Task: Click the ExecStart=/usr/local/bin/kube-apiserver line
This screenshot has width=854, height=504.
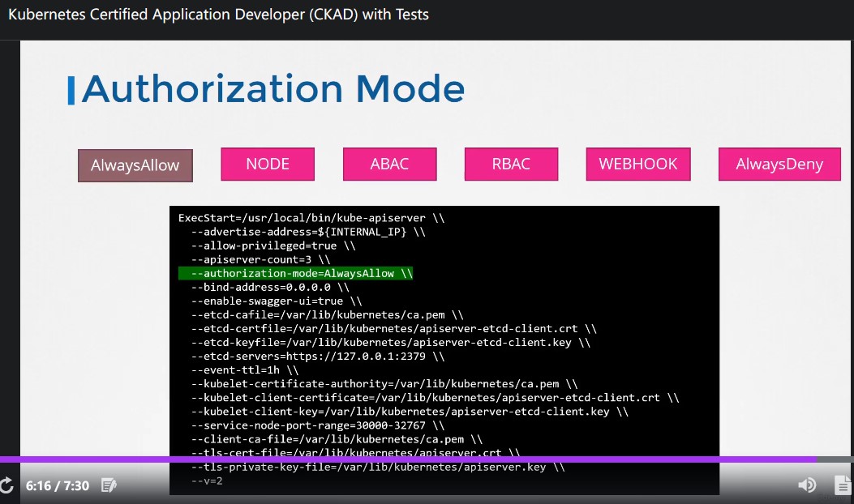Action: click(x=311, y=218)
